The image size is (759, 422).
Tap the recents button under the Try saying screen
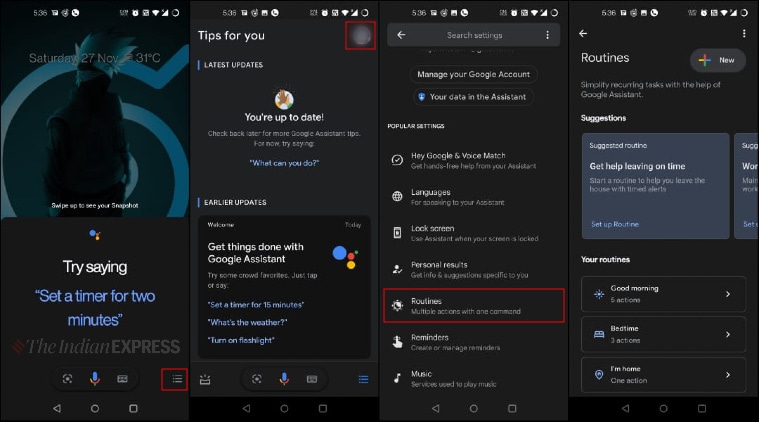(133, 408)
